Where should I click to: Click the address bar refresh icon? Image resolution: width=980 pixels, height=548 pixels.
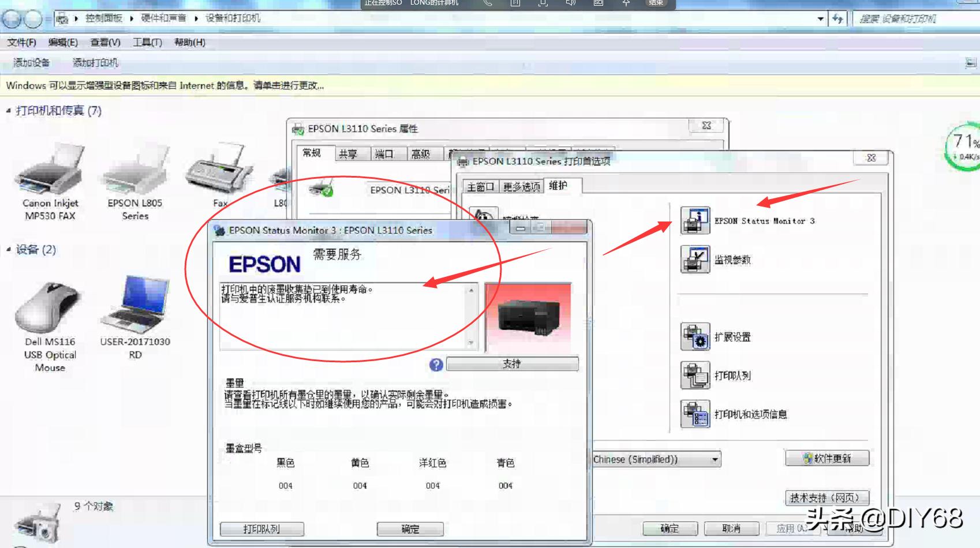[837, 18]
